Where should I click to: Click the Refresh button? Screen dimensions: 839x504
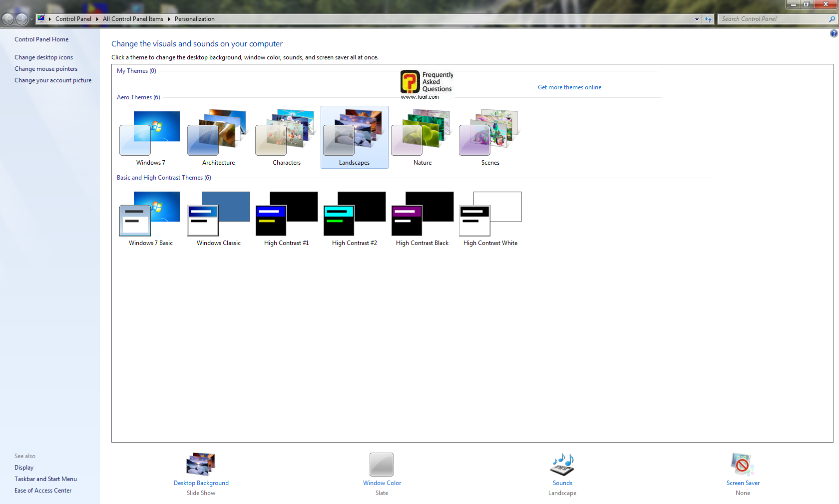[708, 19]
